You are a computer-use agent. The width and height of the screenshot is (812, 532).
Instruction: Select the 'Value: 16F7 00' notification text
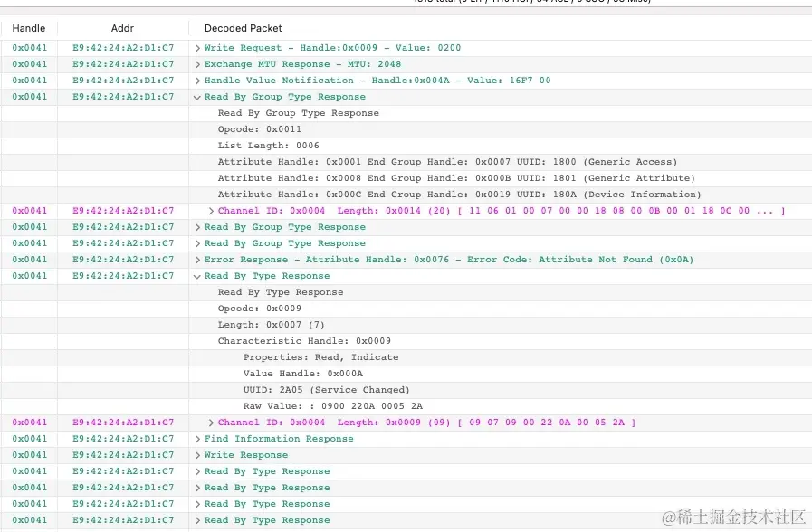tap(509, 81)
